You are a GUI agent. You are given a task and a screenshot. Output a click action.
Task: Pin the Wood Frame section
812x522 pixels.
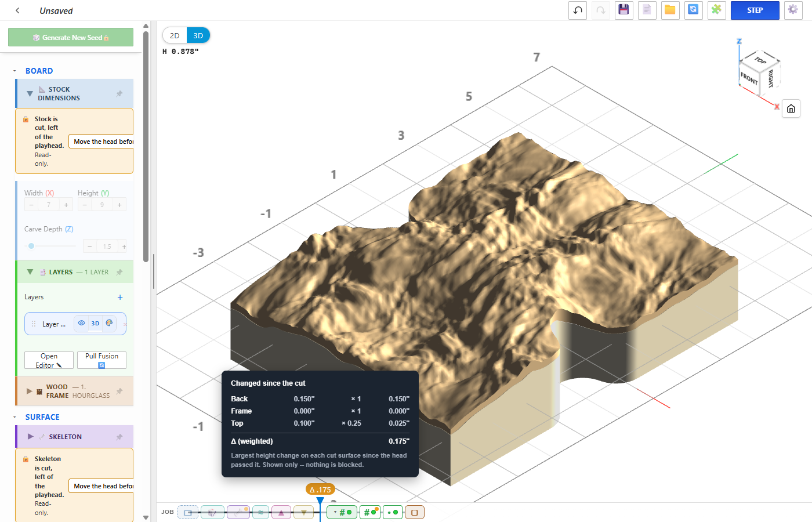tap(119, 391)
